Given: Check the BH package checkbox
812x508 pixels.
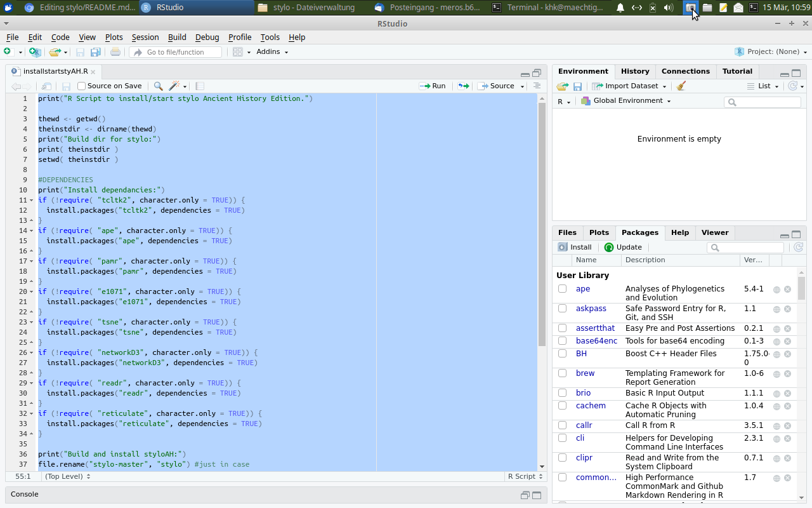Looking at the screenshot, I should click(562, 354).
